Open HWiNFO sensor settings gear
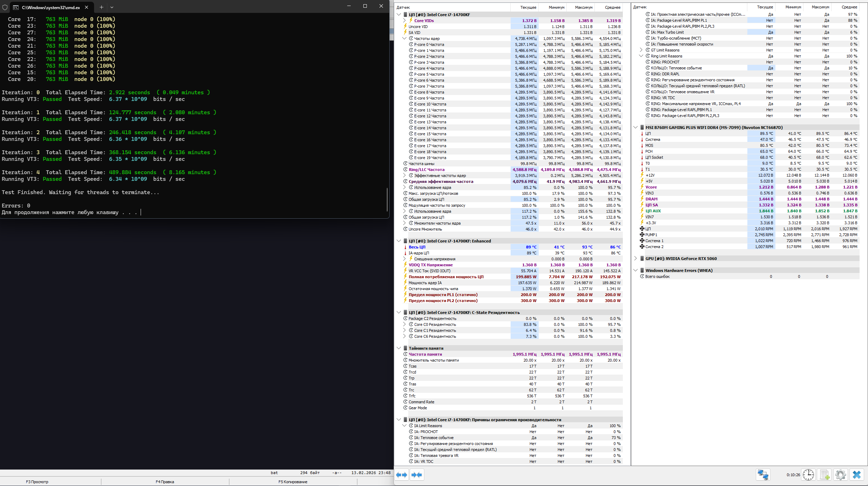 click(841, 475)
